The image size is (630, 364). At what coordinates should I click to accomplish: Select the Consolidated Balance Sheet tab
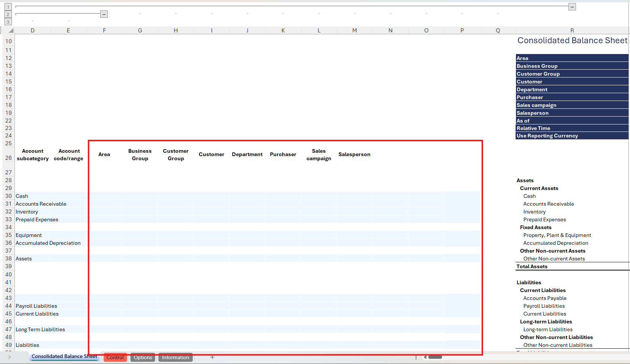tap(64, 357)
